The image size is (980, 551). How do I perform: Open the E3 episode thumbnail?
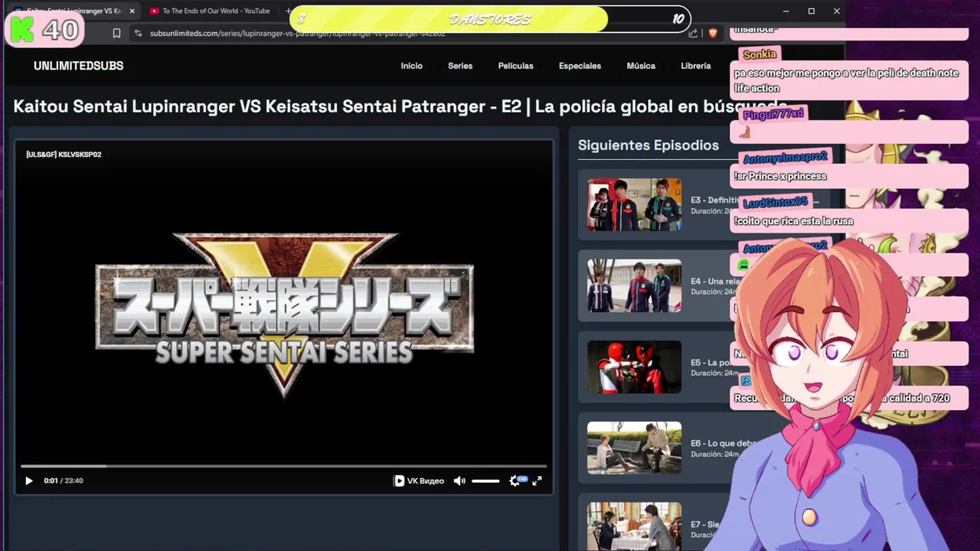(634, 204)
